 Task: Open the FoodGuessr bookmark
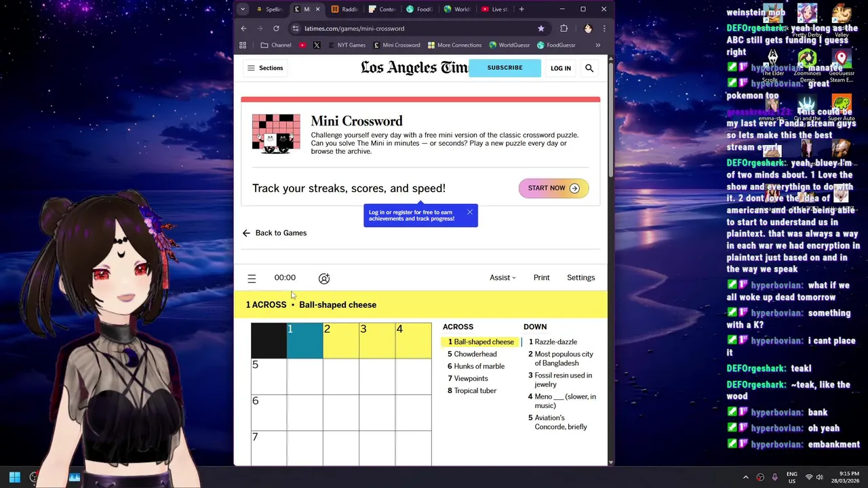[x=556, y=45]
